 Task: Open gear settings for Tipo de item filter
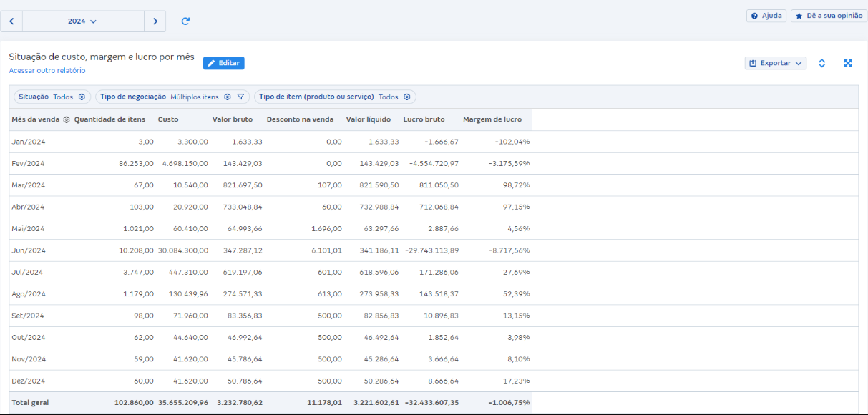click(x=406, y=97)
